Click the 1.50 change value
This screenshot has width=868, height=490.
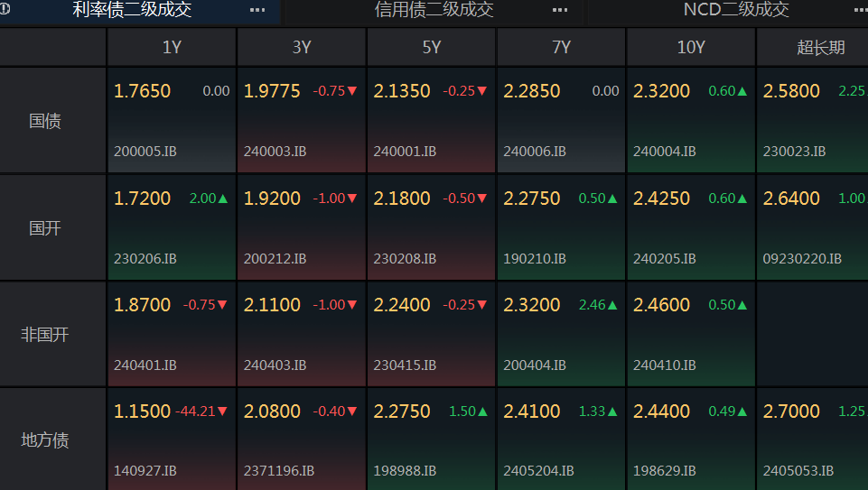(462, 411)
